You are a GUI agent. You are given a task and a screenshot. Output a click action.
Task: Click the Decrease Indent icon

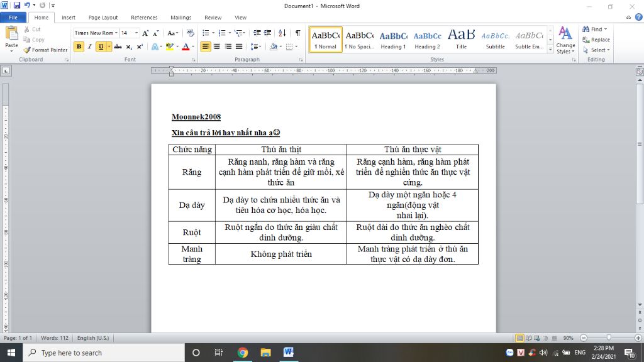[257, 33]
